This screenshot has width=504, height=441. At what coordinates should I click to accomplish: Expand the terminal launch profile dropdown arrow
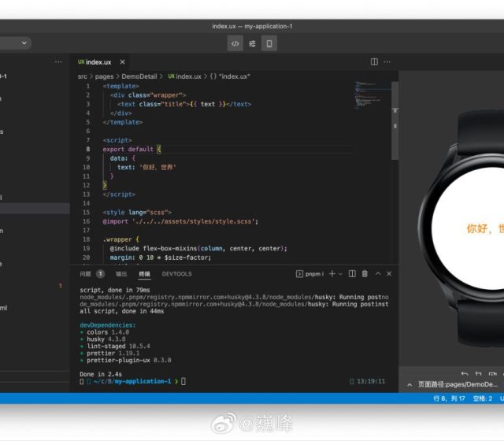tap(341, 274)
